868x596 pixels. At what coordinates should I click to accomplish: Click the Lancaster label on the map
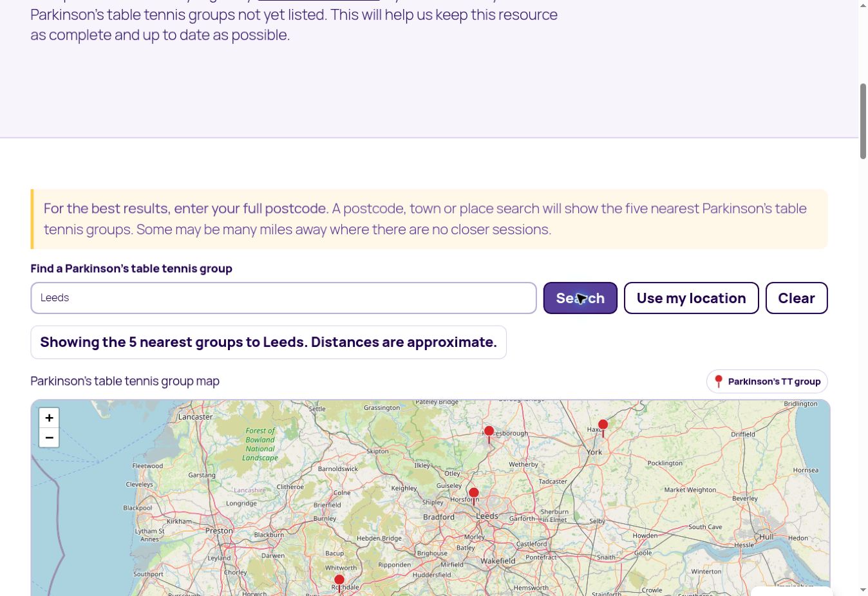click(x=195, y=416)
